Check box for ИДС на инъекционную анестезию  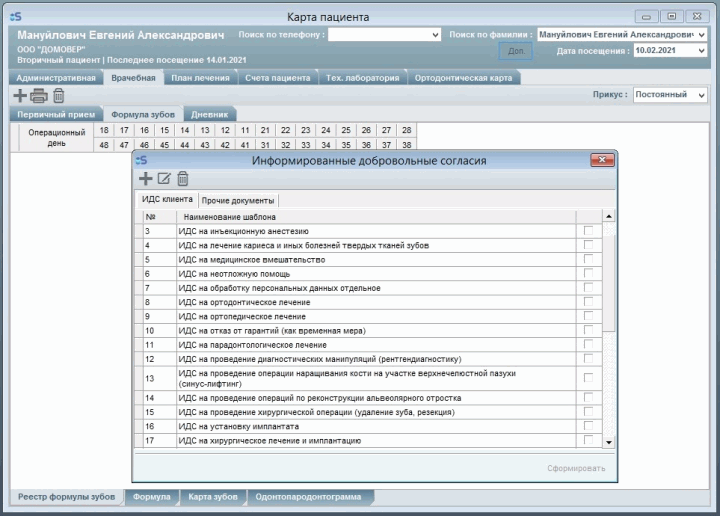pyautogui.click(x=588, y=230)
